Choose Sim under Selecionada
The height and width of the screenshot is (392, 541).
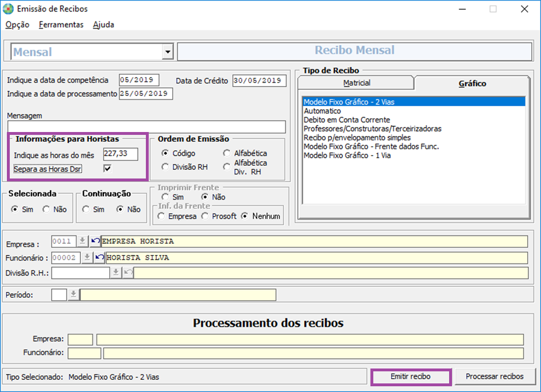click(14, 209)
